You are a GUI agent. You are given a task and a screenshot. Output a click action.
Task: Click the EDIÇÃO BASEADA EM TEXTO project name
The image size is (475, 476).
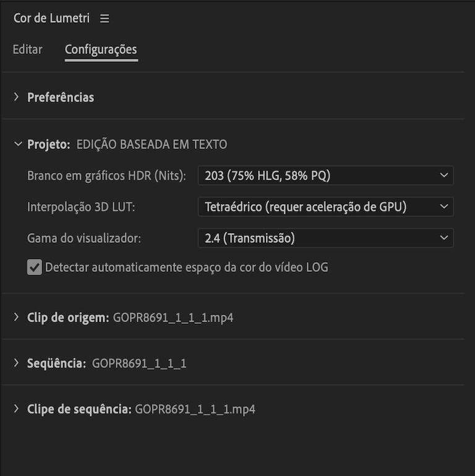[x=152, y=145]
